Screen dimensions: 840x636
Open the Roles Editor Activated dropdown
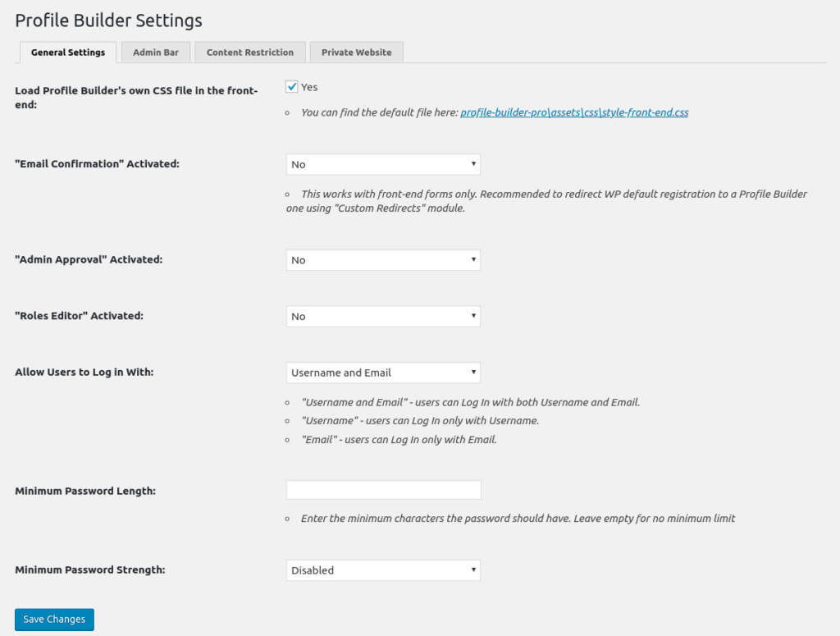(383, 316)
